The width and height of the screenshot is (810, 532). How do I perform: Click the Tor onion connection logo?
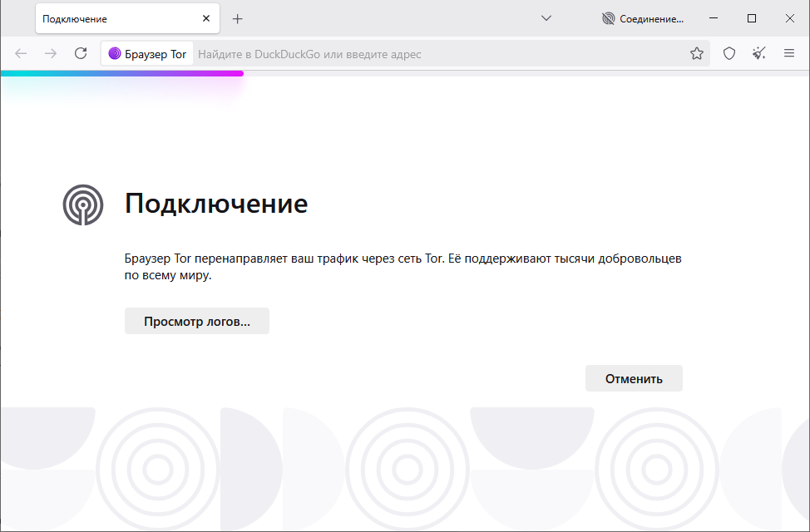click(x=83, y=204)
